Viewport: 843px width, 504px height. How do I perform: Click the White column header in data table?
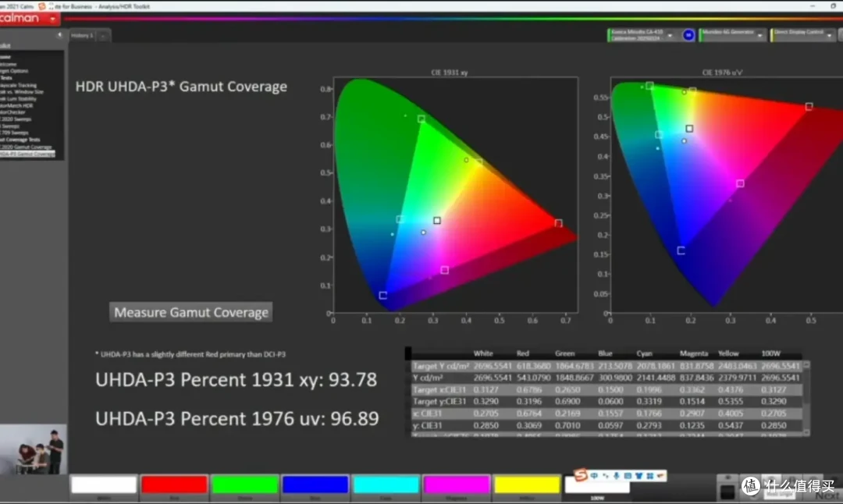(483, 353)
